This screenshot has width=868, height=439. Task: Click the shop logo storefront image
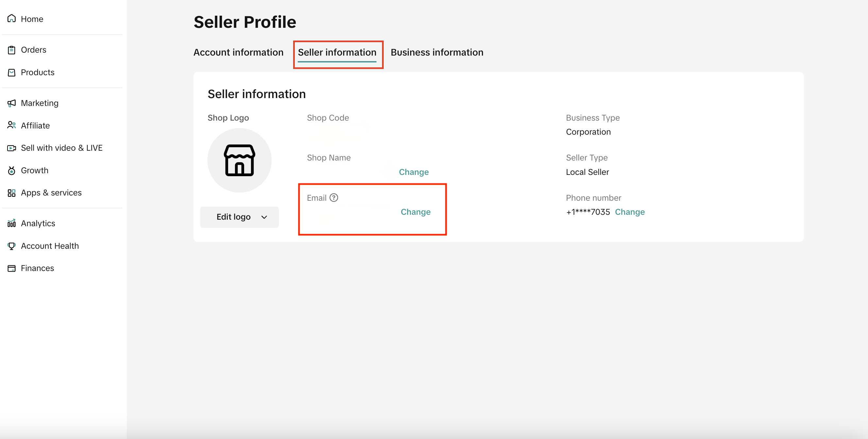[240, 160]
